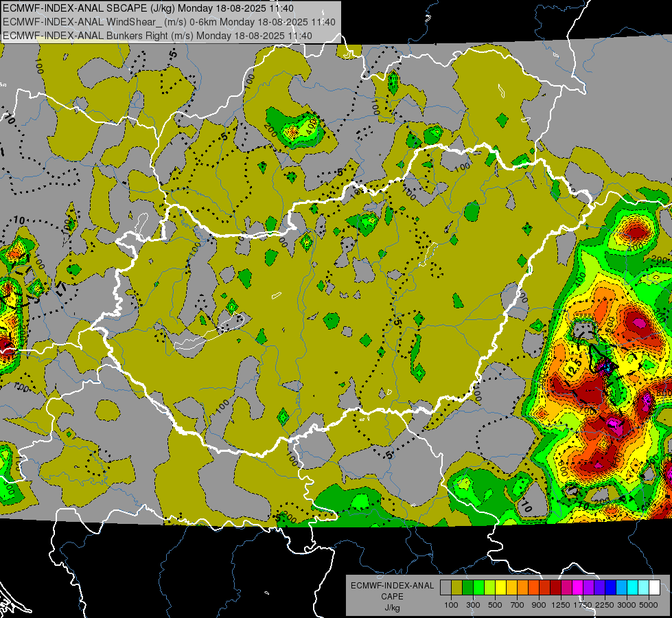
Task: Click the olive swatch in the CAPE legend
Action: 457,588
